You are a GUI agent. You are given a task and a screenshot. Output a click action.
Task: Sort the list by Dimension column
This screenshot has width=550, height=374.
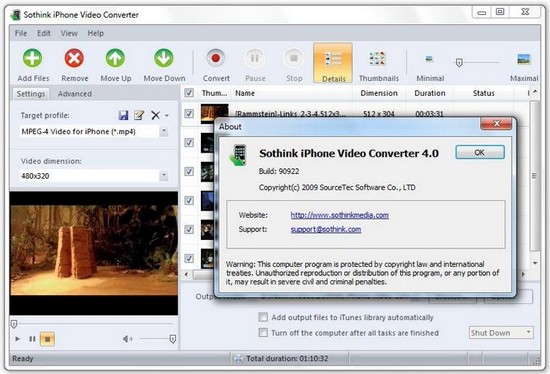[379, 93]
